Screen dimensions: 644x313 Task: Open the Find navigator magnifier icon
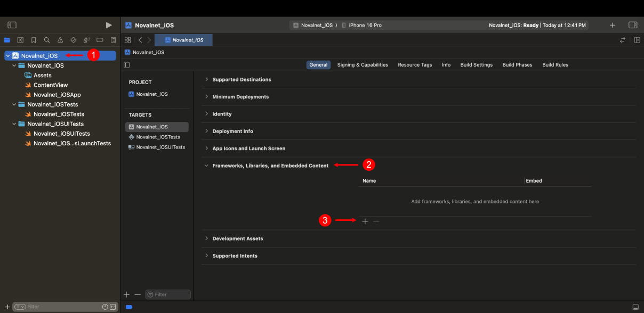(47, 40)
